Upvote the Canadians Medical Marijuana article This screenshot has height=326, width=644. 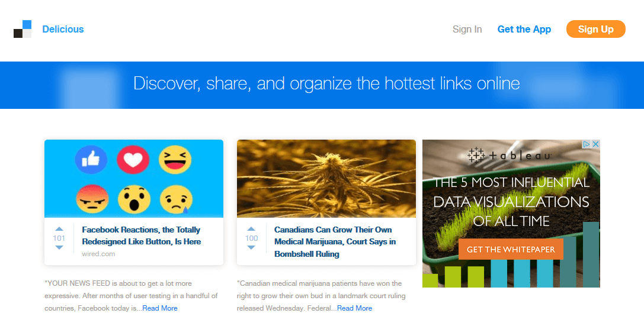tap(251, 229)
